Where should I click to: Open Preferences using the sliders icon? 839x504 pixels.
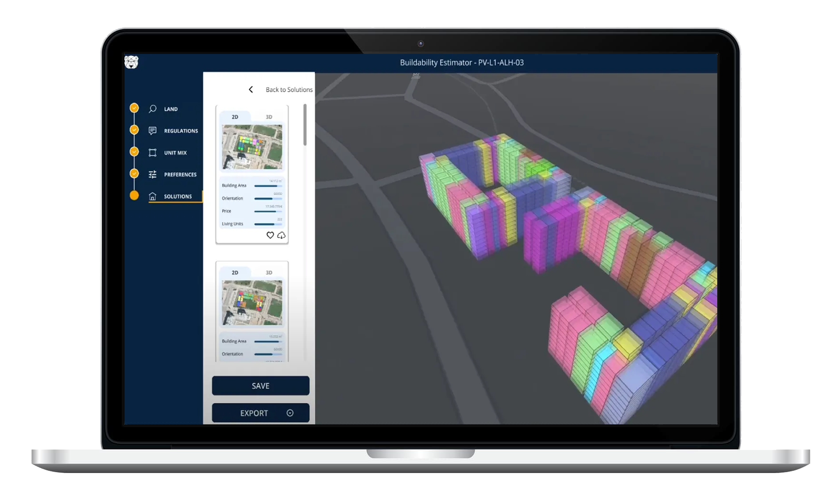[153, 174]
